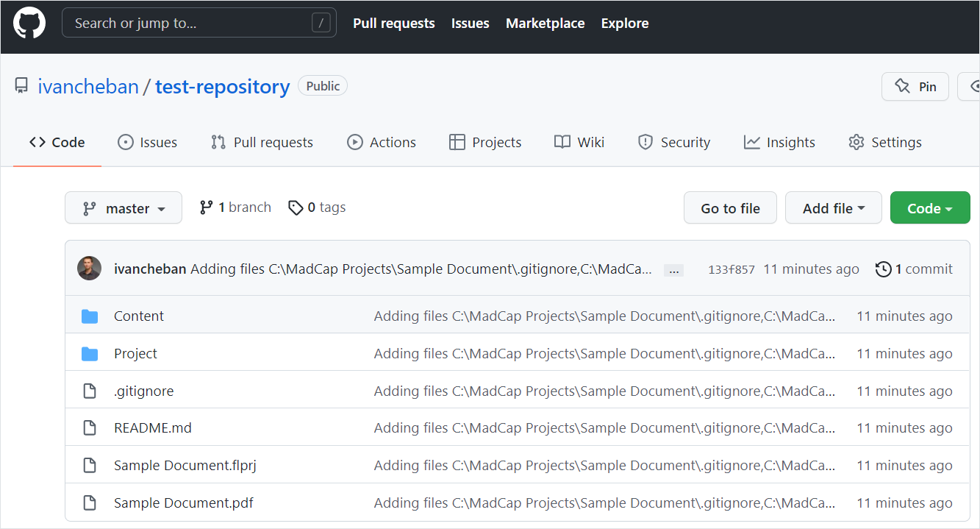This screenshot has width=980, height=529.
Task: Select the branch icon beside 1 branch
Action: pyautogui.click(x=206, y=207)
